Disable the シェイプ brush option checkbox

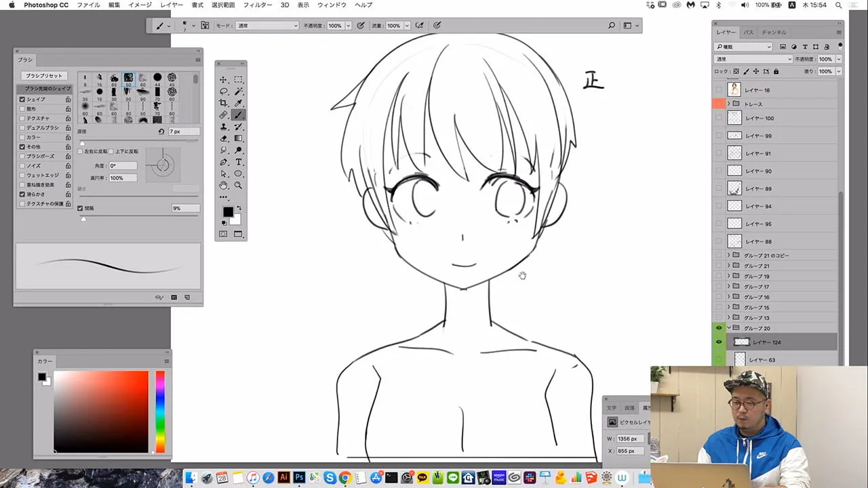[22, 100]
